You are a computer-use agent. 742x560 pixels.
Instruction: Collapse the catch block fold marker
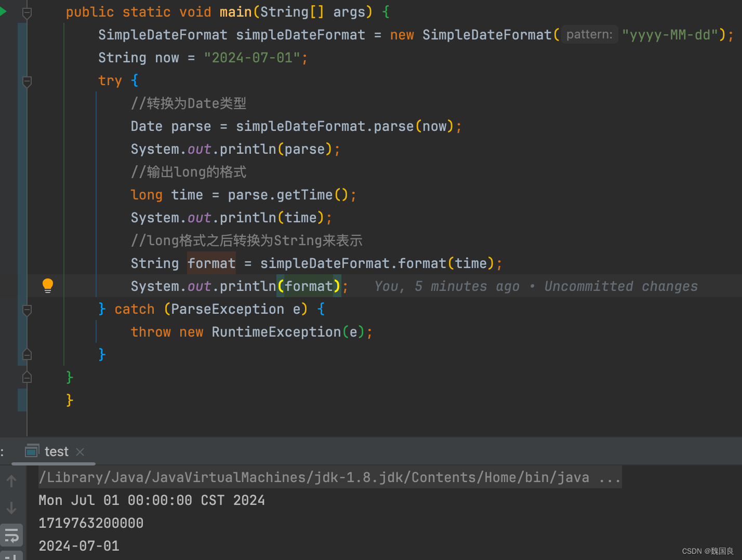(x=27, y=311)
